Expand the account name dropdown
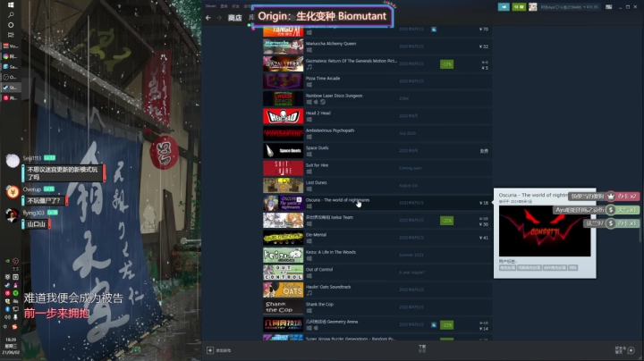 pyautogui.click(x=569, y=7)
